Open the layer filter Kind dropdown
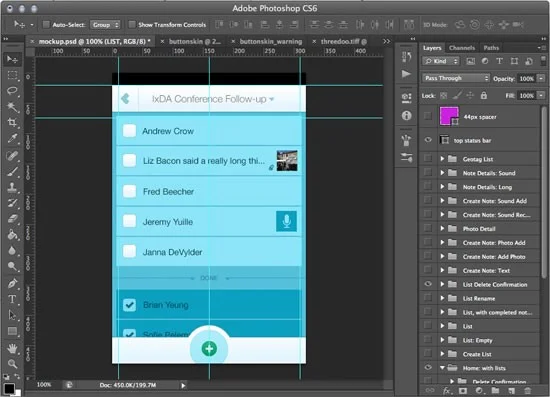 click(x=441, y=61)
